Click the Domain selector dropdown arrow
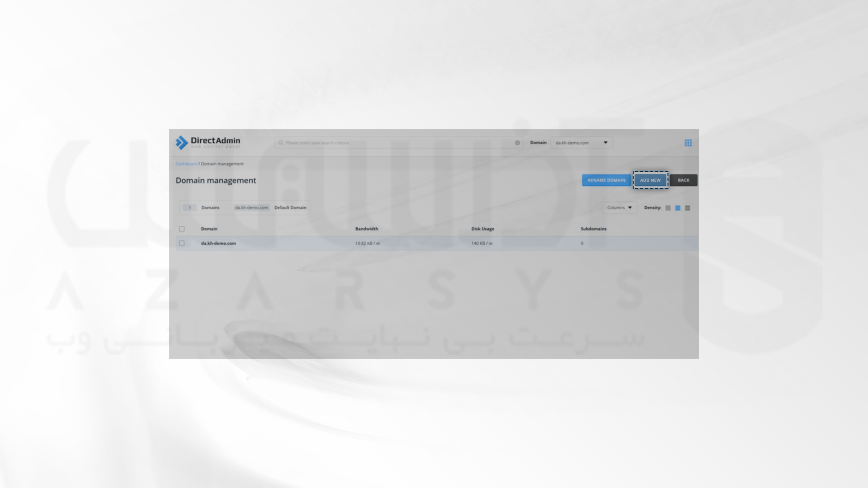The height and width of the screenshot is (488, 868). pyautogui.click(x=606, y=142)
